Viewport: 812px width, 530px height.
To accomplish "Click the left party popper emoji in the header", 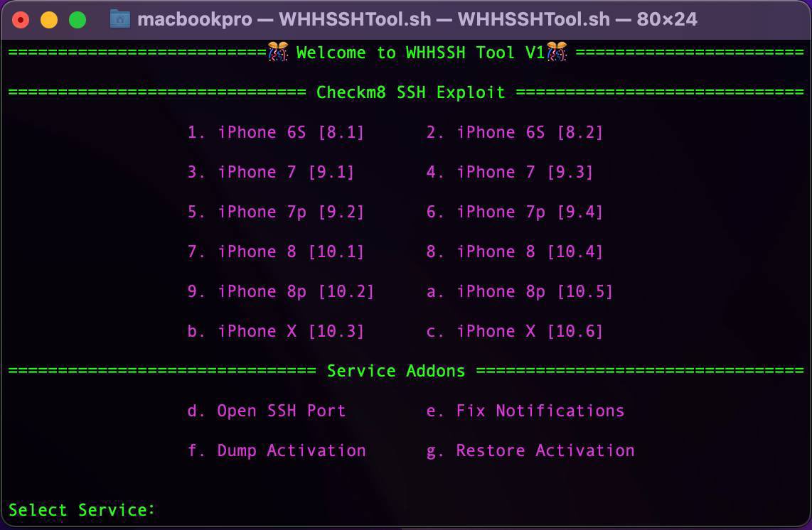I will click(278, 52).
